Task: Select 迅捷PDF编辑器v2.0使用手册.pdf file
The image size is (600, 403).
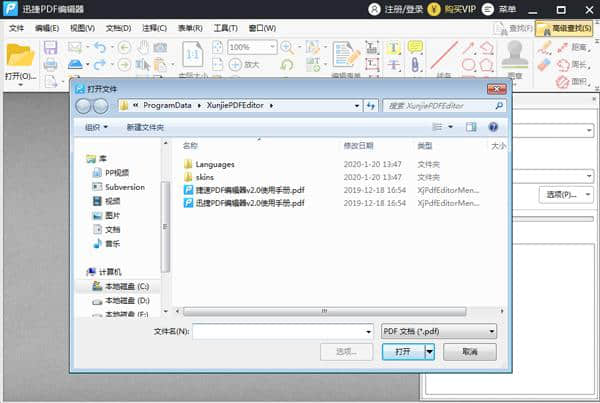Action: (x=249, y=202)
